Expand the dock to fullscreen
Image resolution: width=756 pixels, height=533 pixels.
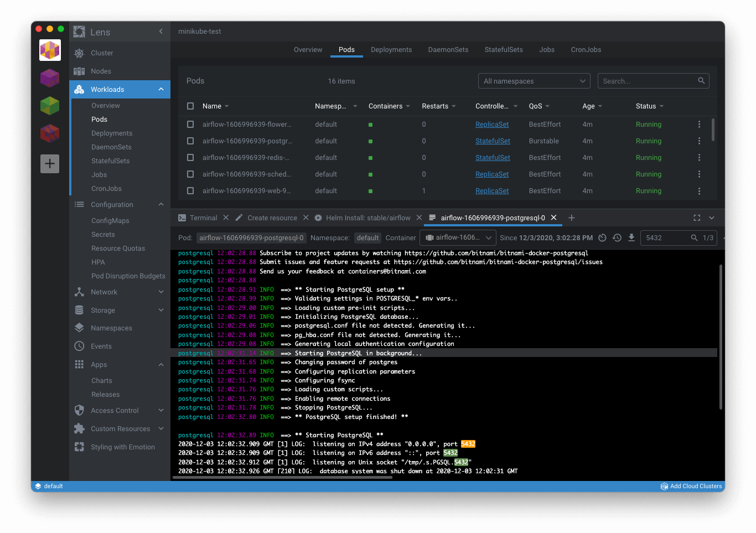pos(697,218)
